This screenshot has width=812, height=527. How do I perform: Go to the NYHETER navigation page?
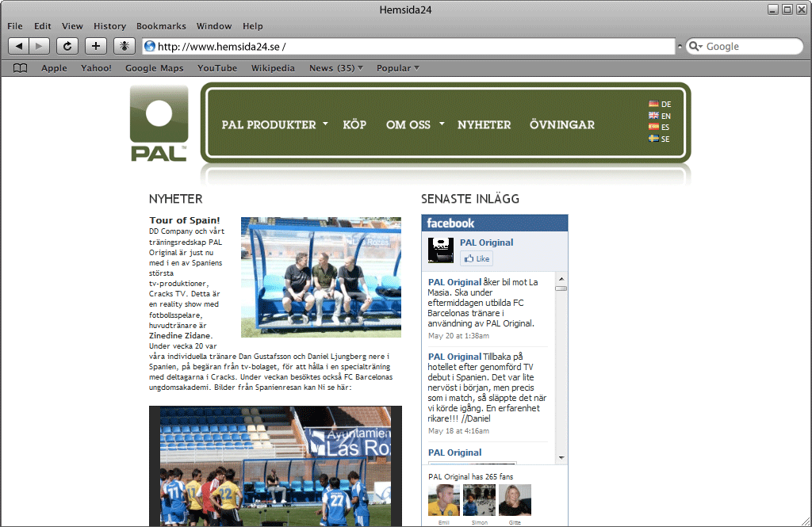(485, 124)
